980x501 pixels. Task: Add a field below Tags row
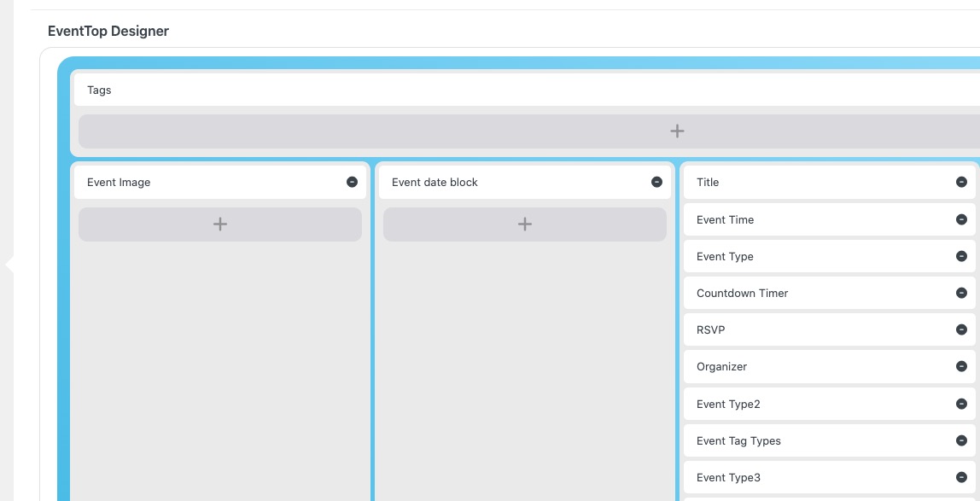[676, 131]
